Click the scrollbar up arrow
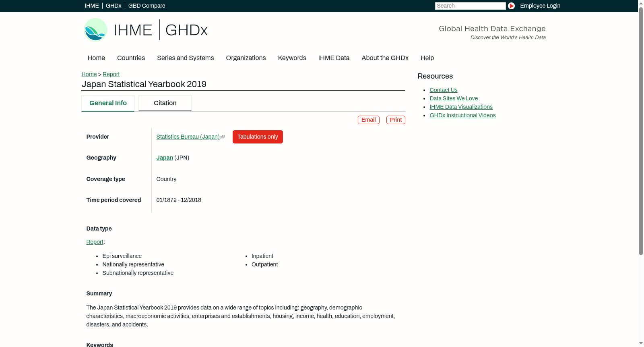Screen dimensions: 644x347 [x=641, y=3]
